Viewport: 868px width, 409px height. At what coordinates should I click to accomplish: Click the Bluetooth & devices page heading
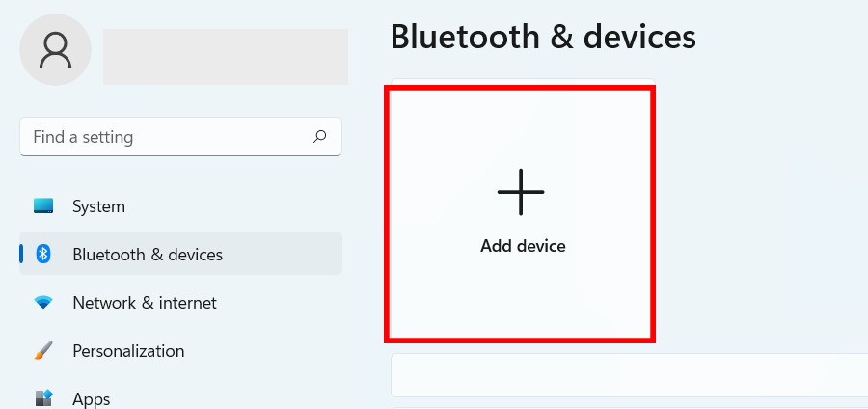543,38
